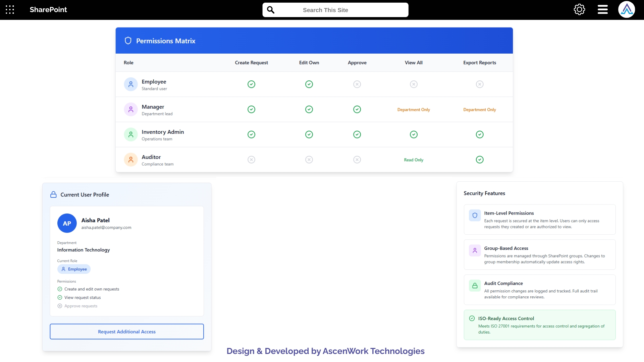The image size is (644, 362).
Task: Click the search magnifier icon
Action: pos(271,10)
